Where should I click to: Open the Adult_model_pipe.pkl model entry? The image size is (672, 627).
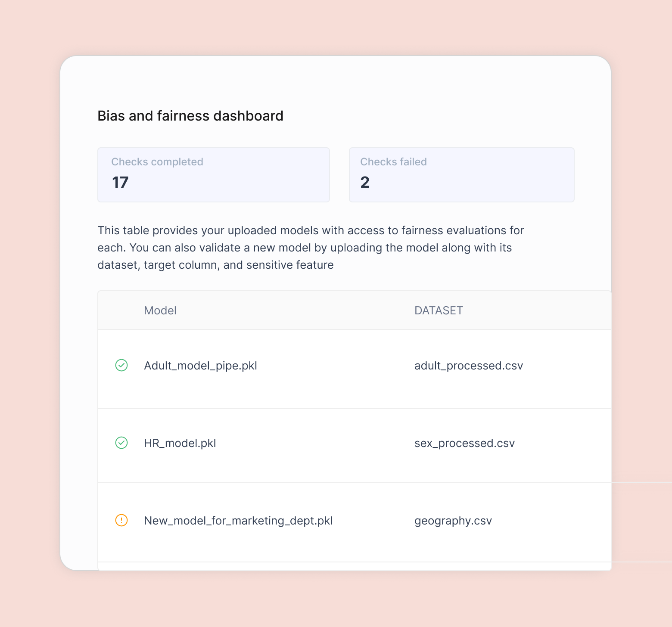tap(200, 366)
